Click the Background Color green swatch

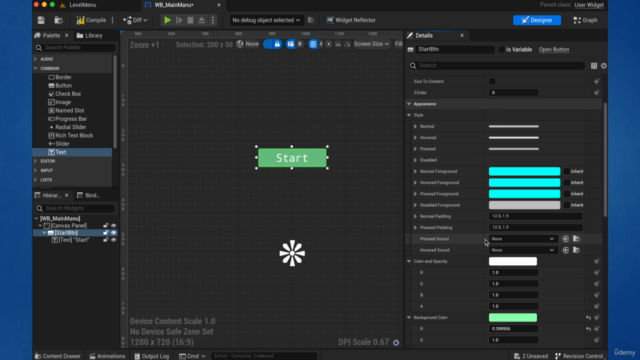513,318
